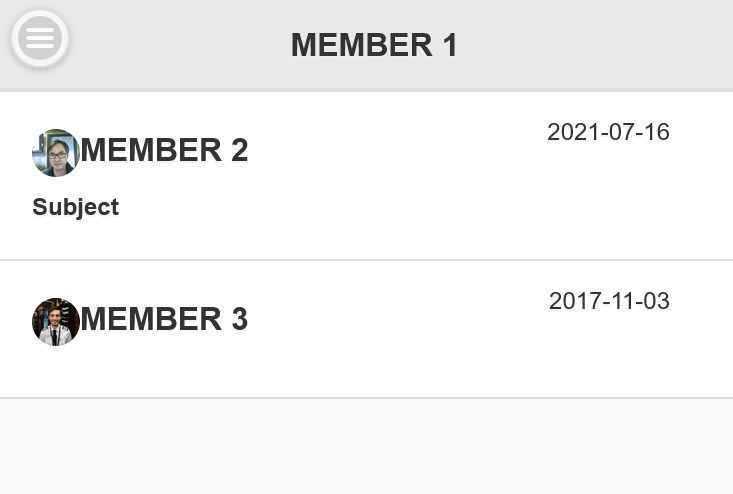733x494 pixels.
Task: Click white space between MEMBER 3 and its date
Action: click(x=400, y=319)
